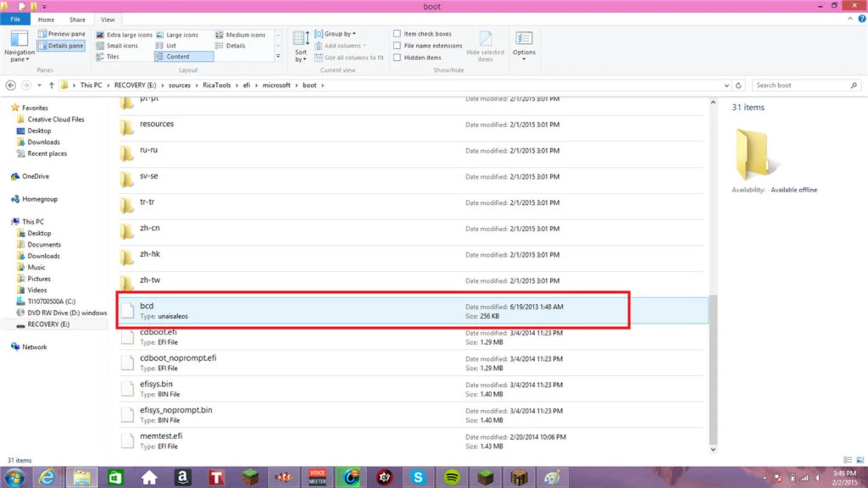
Task: Select the View ribbon tab
Action: click(x=108, y=20)
